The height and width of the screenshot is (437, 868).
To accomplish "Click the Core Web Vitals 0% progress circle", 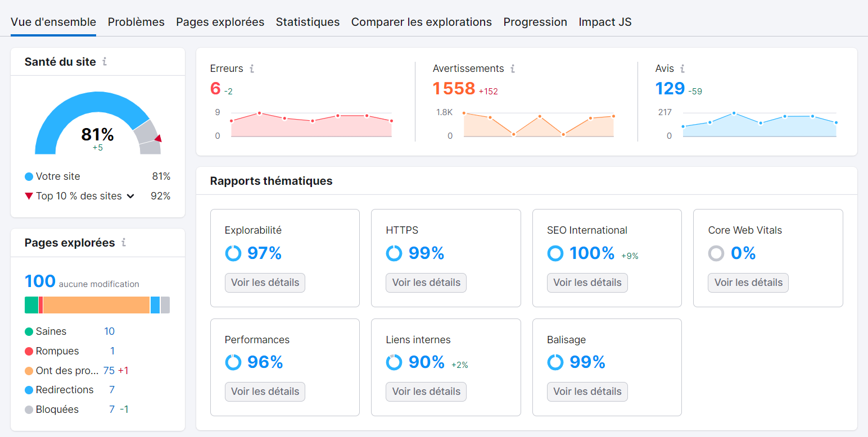I will point(716,253).
